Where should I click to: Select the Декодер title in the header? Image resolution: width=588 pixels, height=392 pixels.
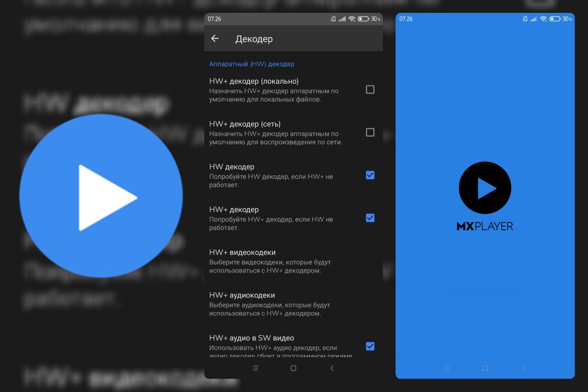254,39
